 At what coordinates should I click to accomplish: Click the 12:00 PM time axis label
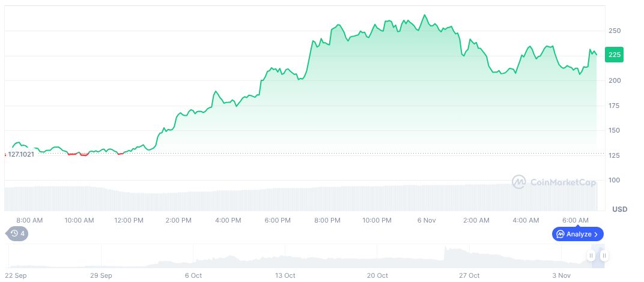[129, 220]
